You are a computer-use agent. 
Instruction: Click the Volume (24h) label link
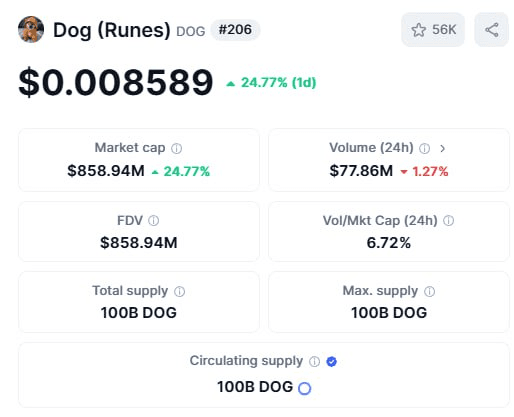point(371,148)
